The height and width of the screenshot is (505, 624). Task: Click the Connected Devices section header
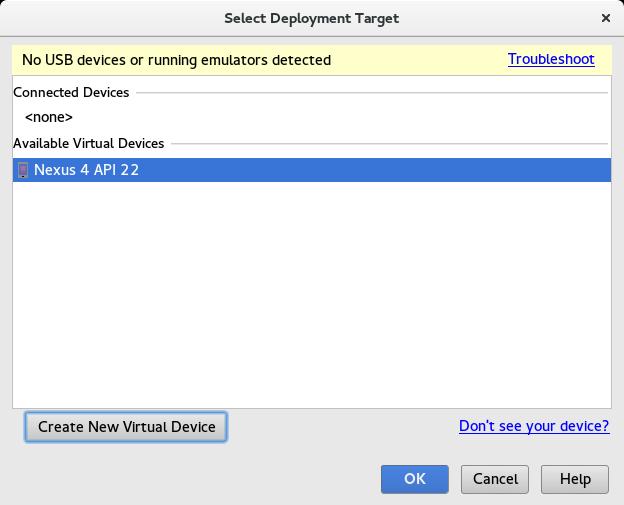(71, 92)
